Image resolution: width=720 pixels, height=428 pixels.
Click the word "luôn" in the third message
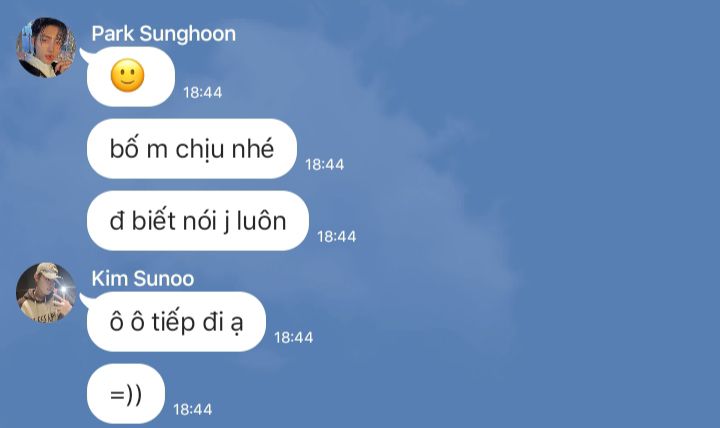[x=261, y=221]
